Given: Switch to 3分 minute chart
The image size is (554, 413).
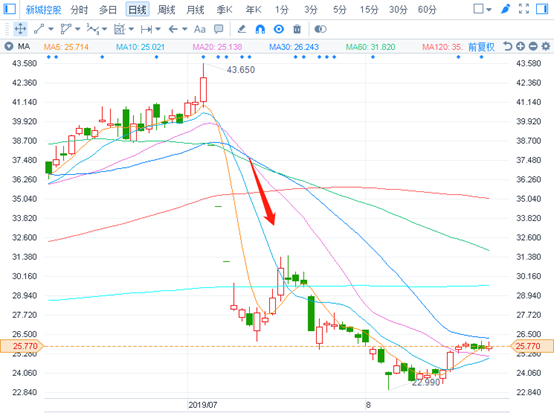Looking at the screenshot, I should 311,10.
